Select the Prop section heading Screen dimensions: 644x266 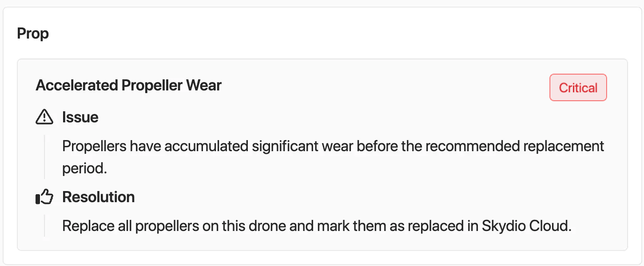pos(33,34)
